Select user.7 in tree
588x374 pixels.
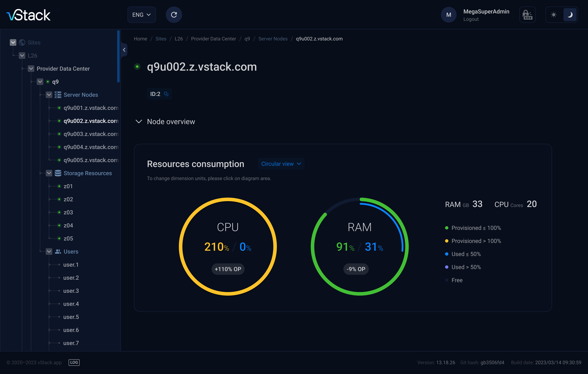[71, 343]
